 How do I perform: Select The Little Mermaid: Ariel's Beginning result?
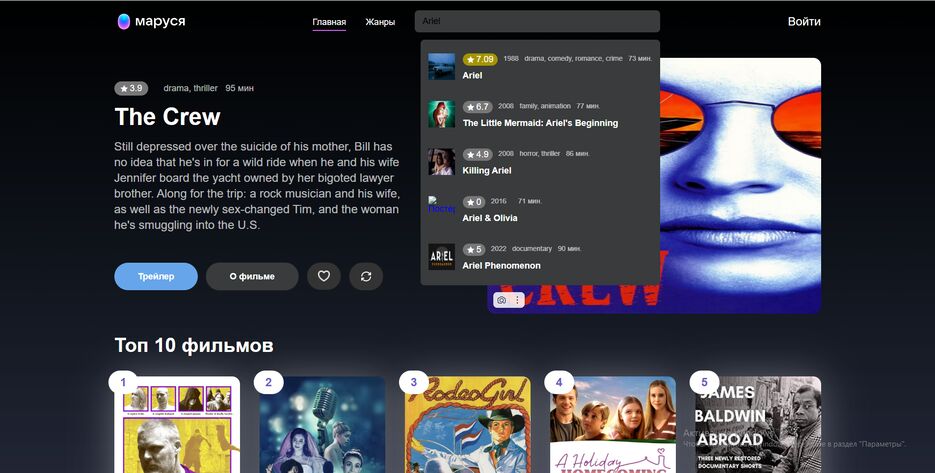(540, 114)
